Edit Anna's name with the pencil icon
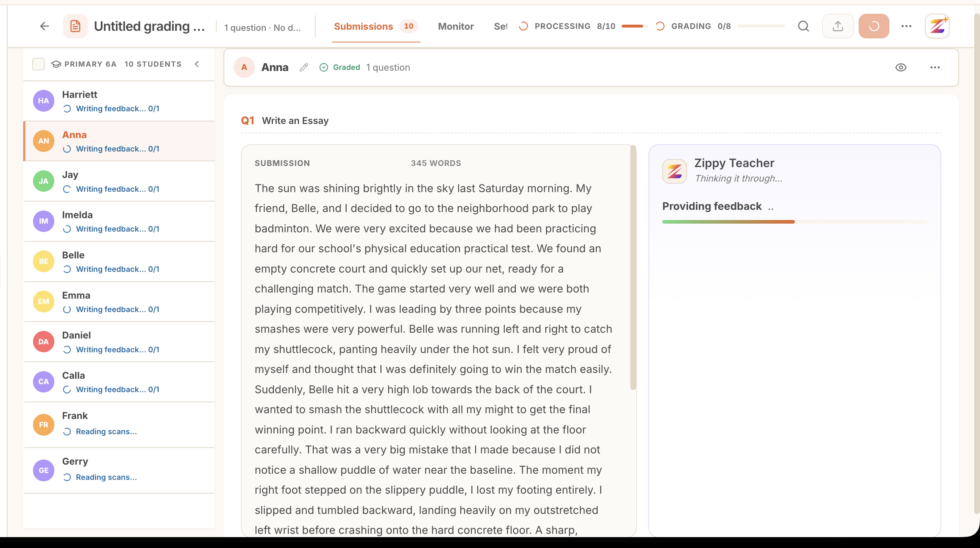This screenshot has width=980, height=548. (x=304, y=67)
